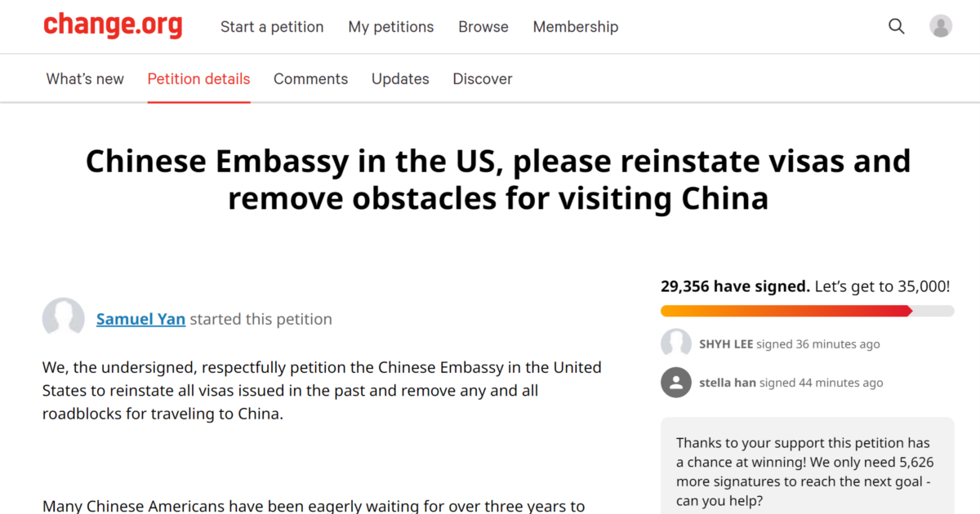Open the Samuel Yan author link
This screenshot has width=980, height=514.
pos(140,319)
